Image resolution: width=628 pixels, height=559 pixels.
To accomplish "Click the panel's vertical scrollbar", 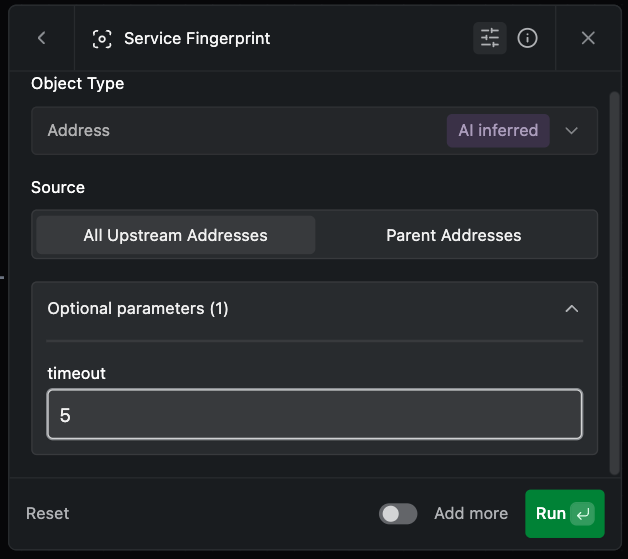I will [614, 280].
